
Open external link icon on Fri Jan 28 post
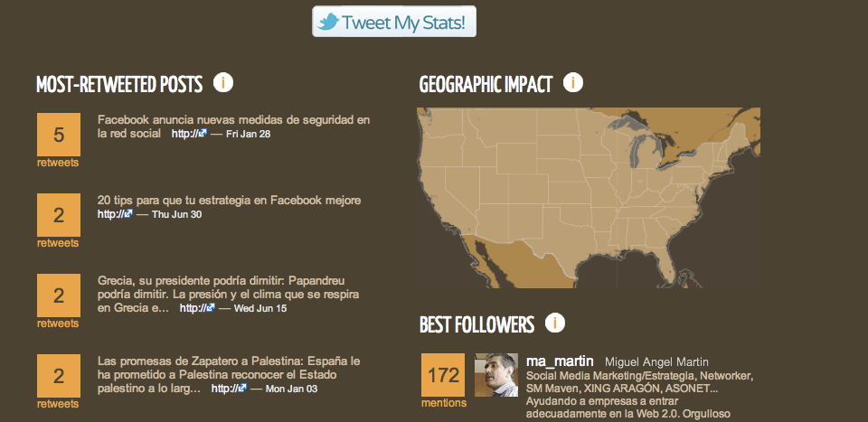[203, 134]
